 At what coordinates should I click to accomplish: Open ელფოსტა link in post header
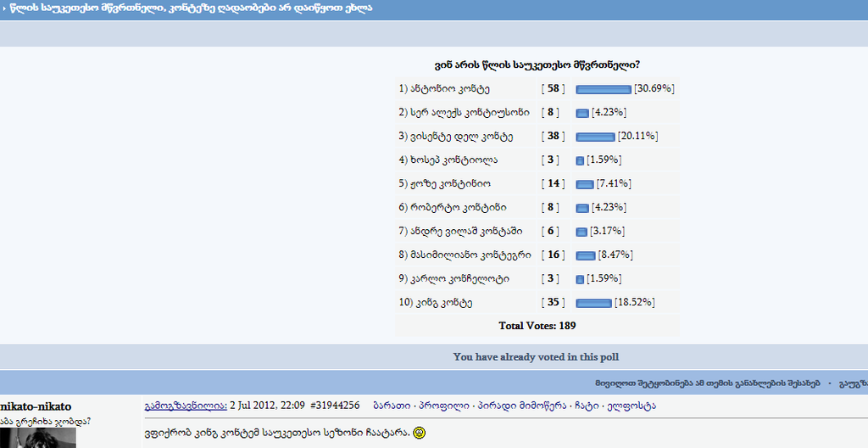(x=632, y=406)
